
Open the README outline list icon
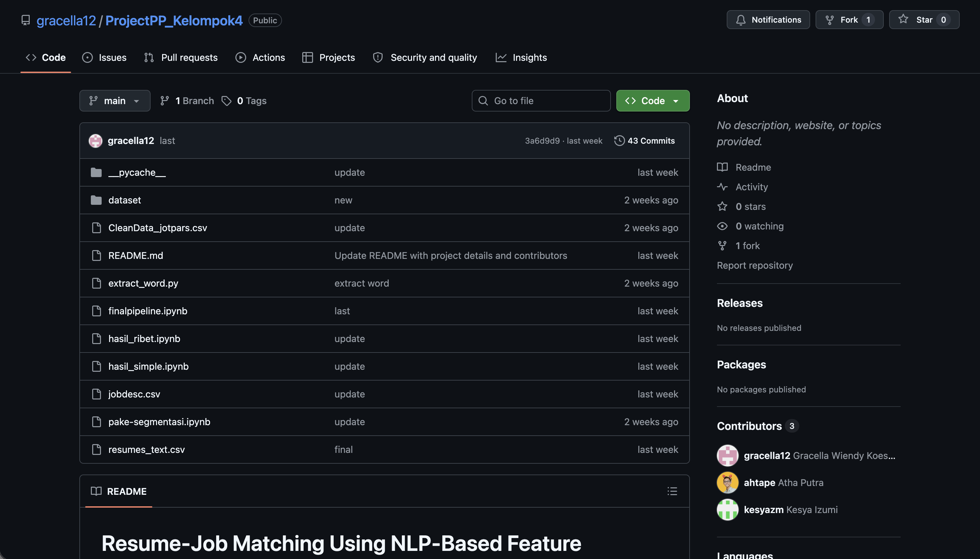click(672, 491)
